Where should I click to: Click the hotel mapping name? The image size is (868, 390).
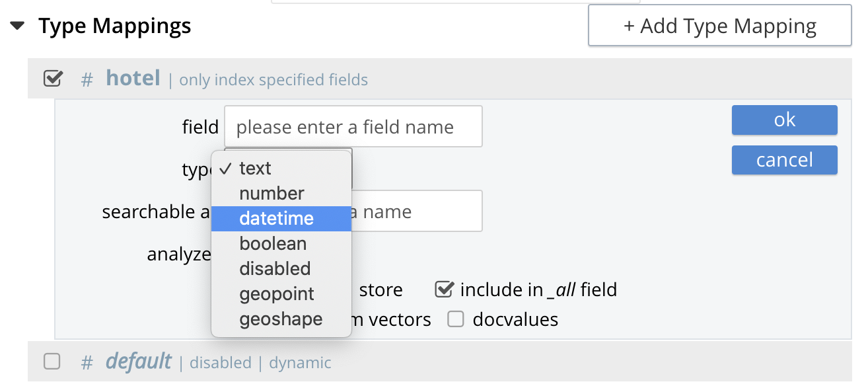pyautogui.click(x=133, y=79)
